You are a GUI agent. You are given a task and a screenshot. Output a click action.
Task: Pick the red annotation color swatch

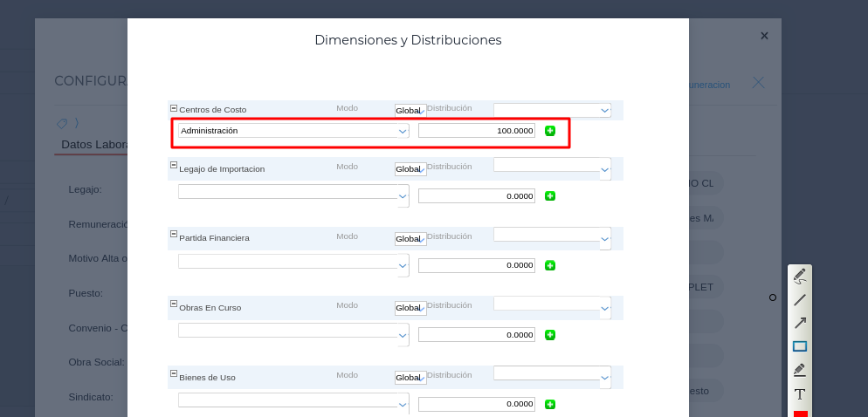click(x=800, y=414)
